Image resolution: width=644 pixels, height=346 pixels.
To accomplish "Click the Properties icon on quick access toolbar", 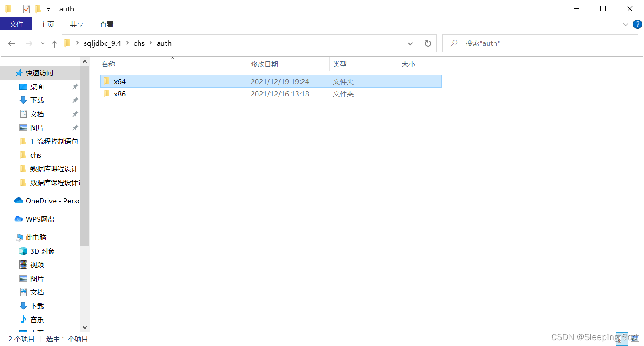I will (26, 8).
